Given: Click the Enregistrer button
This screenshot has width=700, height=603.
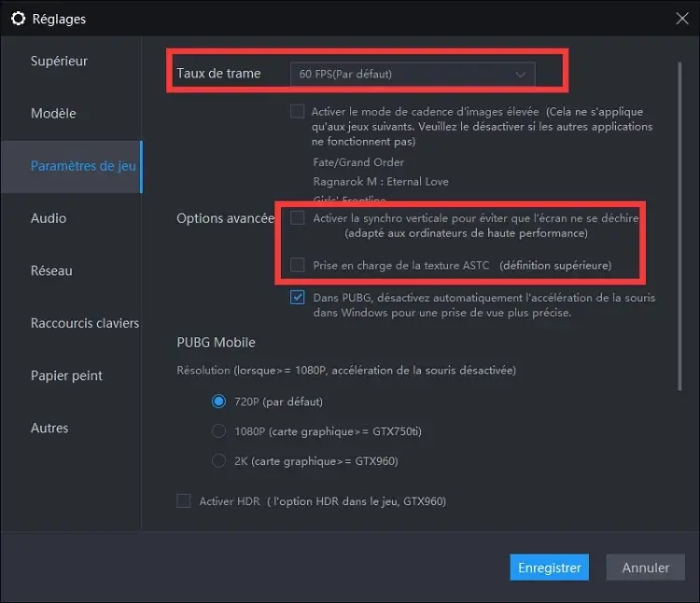Looking at the screenshot, I should (x=550, y=568).
